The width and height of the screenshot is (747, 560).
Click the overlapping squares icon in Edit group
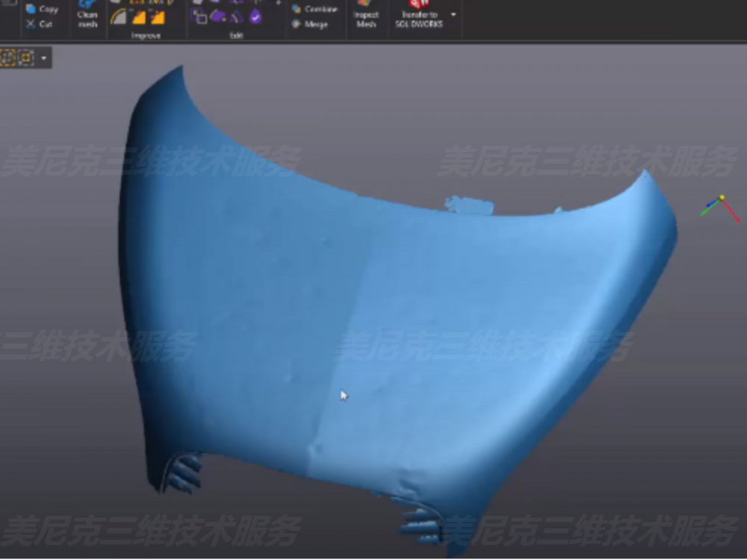[x=200, y=16]
